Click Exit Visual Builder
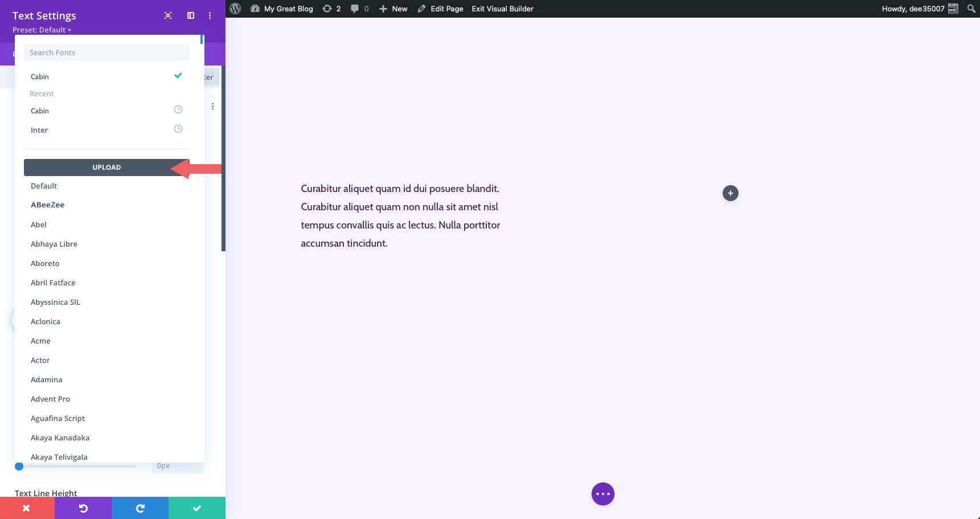 [502, 9]
